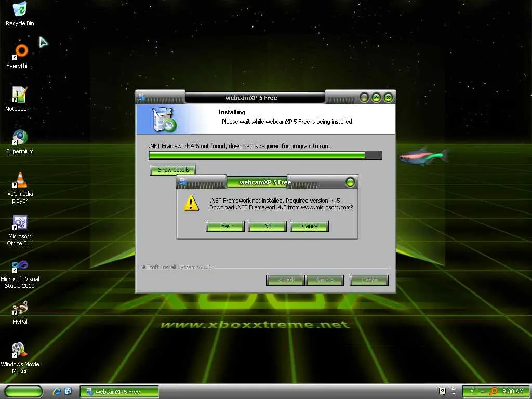Click Yes to download .NET Framework
The height and width of the screenshot is (399, 532).
[225, 227]
